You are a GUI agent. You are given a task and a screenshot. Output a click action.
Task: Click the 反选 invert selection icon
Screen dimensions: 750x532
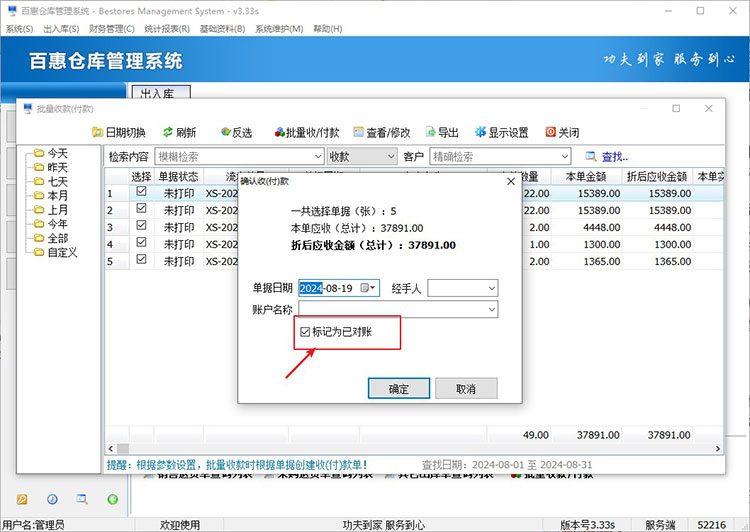pyautogui.click(x=226, y=132)
